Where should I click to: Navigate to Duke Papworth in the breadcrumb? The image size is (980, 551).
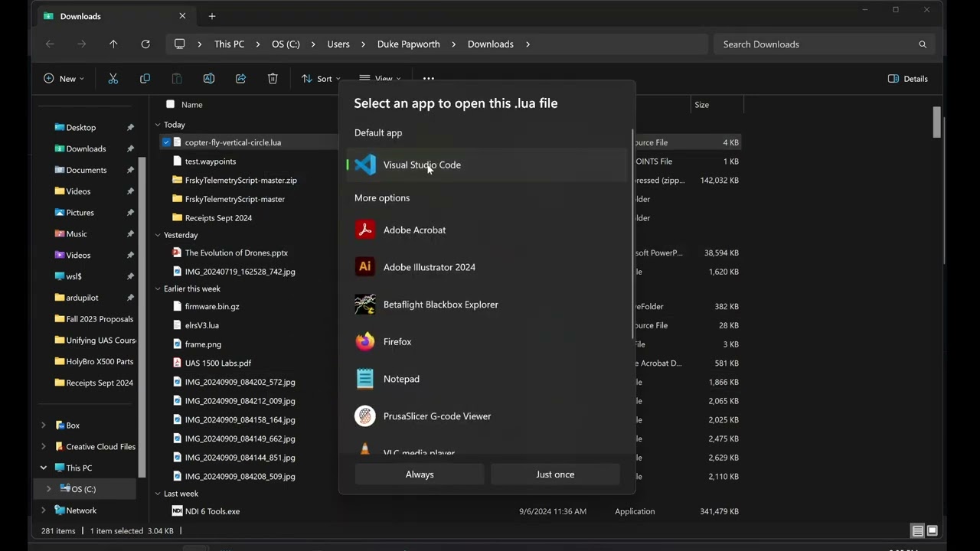(409, 44)
